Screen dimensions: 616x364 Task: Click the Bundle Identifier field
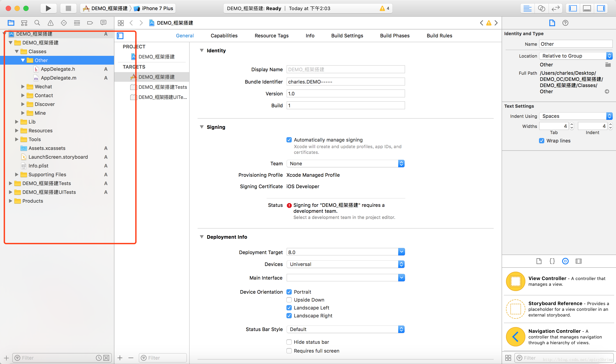pos(345,82)
